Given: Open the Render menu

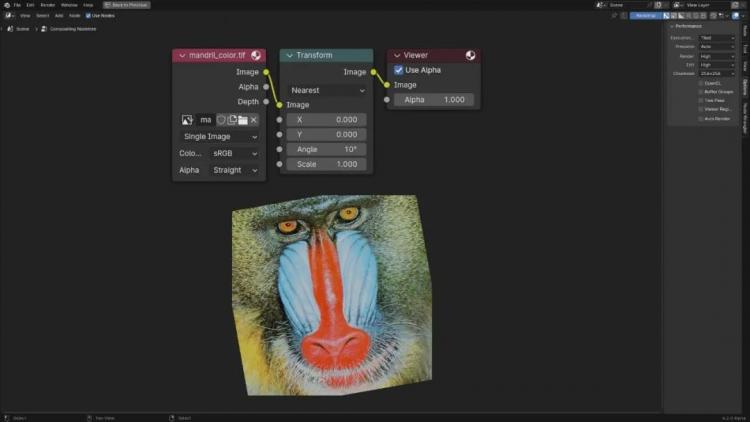Looking at the screenshot, I should [x=48, y=5].
